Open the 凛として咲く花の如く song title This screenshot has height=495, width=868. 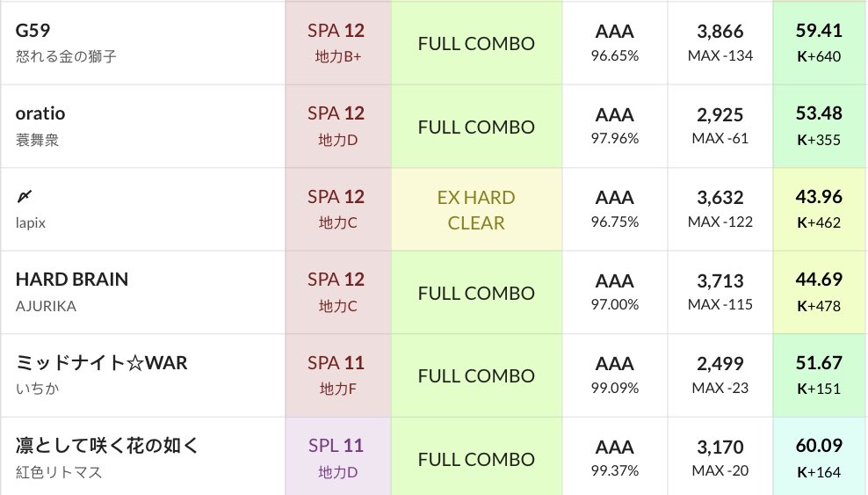coord(107,446)
